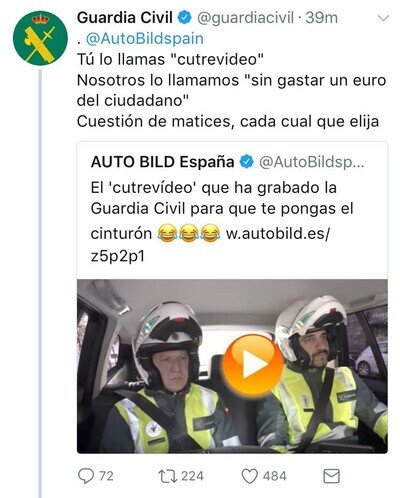Open the w.autobild.es/z5p2p1 link
Screen dimensions: 400x498
click(210, 245)
